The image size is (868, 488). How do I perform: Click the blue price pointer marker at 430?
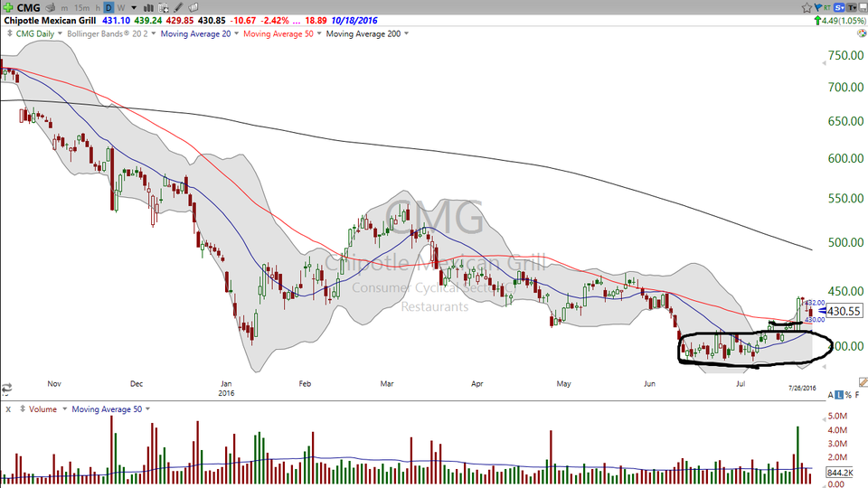[x=822, y=312]
